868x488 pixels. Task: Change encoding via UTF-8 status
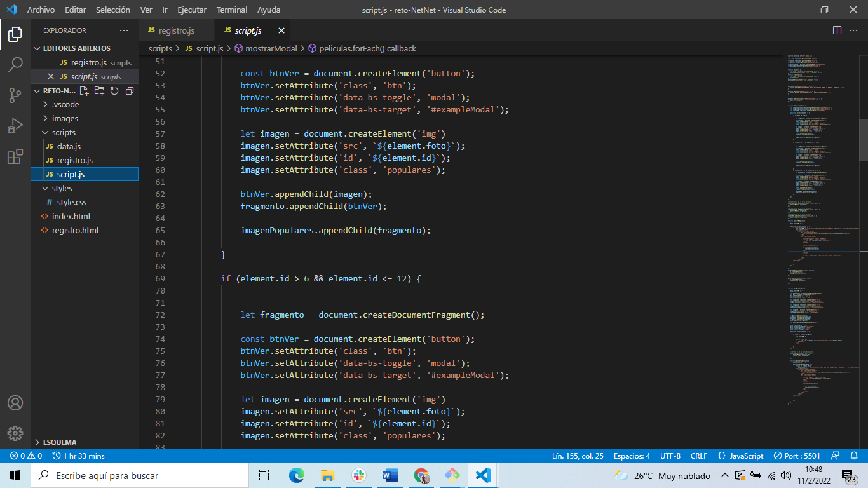tap(670, 456)
